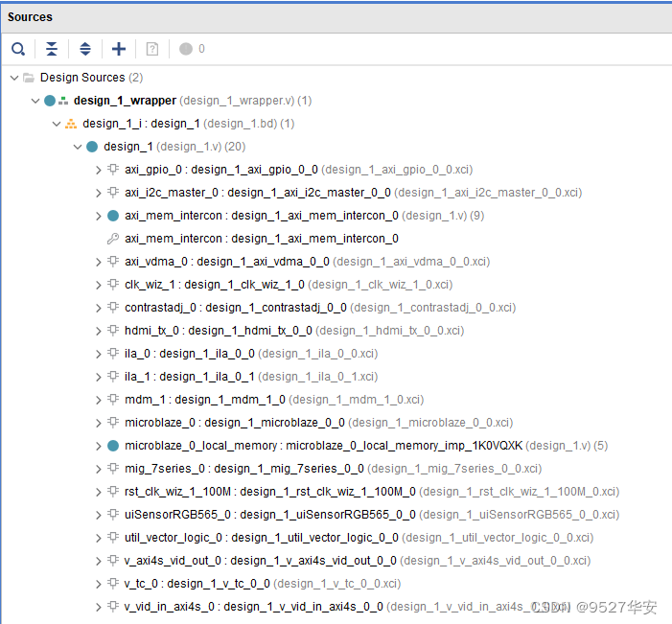This screenshot has width=672, height=624.
Task: Select the axi_gpio_0 : design_1_axi_gpio_0_0 row
Action: pos(299,171)
